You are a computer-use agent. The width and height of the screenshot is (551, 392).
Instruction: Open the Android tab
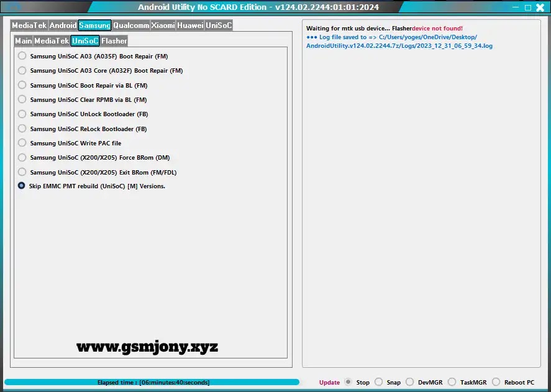pos(63,25)
